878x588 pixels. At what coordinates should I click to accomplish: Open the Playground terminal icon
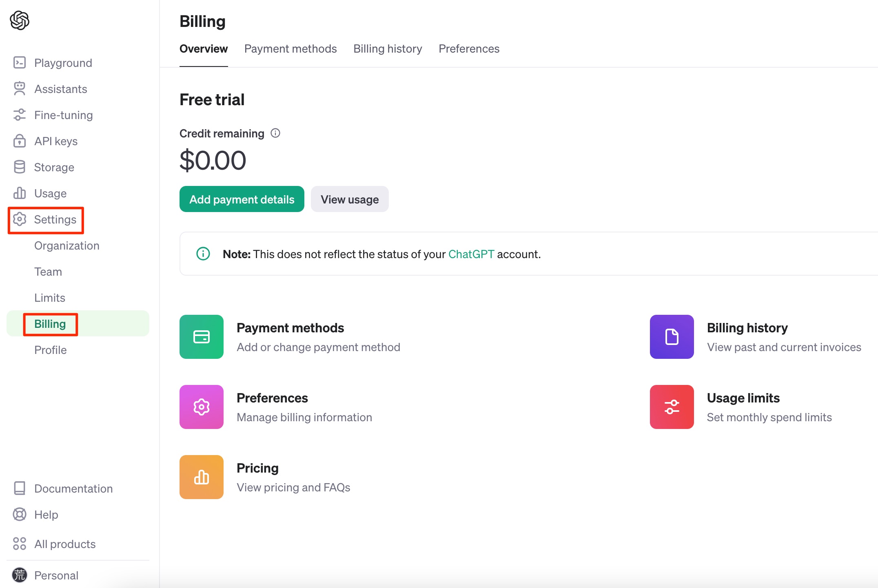(x=20, y=63)
